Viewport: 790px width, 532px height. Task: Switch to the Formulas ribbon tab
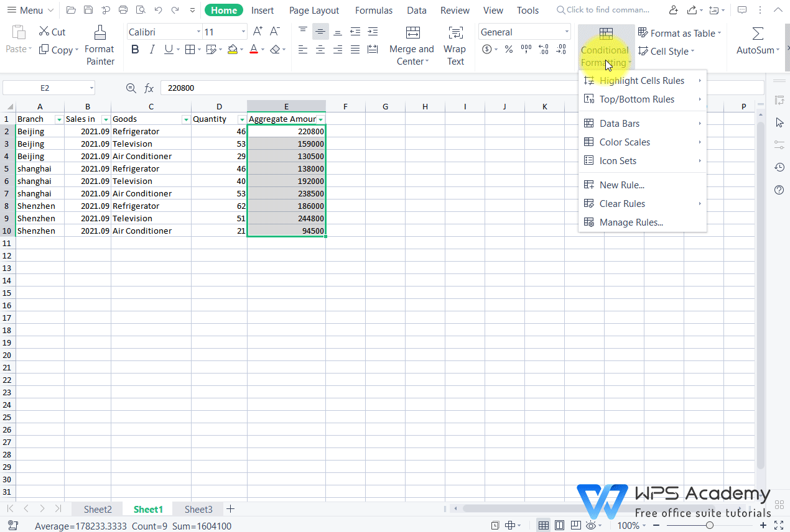tap(374, 11)
